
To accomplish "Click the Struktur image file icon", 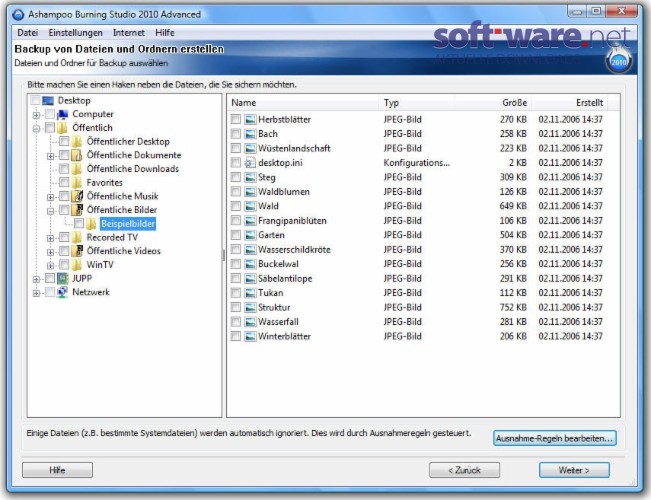I will [x=250, y=307].
